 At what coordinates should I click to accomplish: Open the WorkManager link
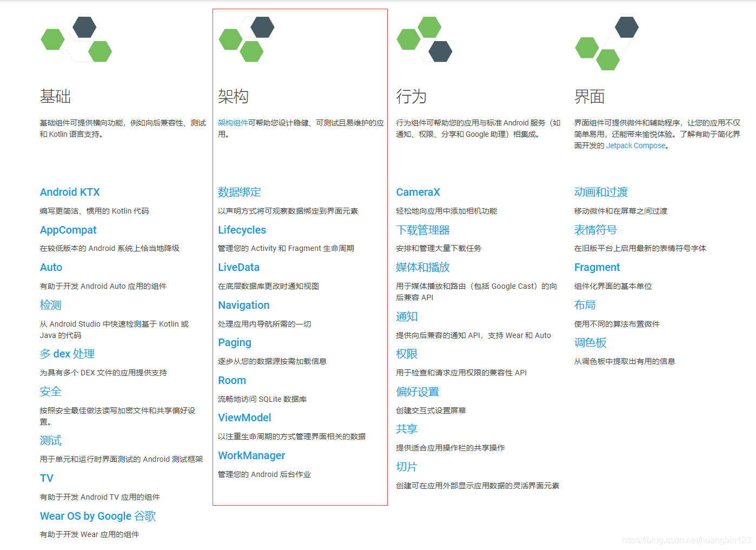click(x=251, y=455)
